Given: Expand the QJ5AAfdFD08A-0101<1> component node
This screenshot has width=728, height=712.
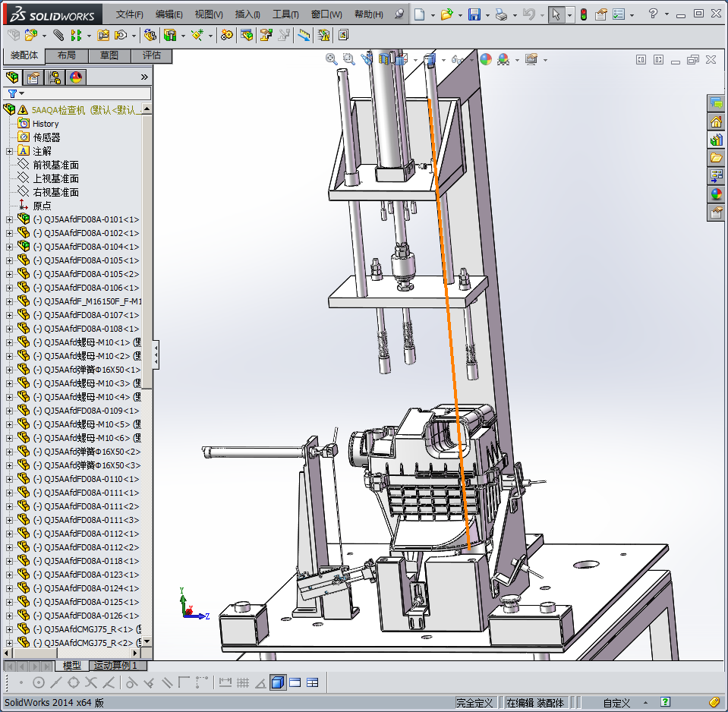Looking at the screenshot, I should (x=9, y=219).
